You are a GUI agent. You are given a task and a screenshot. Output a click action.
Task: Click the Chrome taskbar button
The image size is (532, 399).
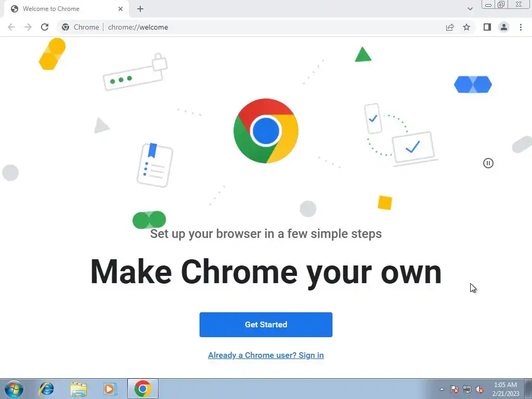[143, 389]
